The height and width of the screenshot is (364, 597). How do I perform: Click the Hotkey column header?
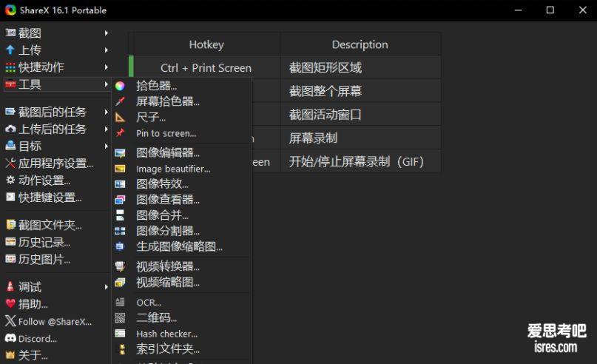pos(206,44)
